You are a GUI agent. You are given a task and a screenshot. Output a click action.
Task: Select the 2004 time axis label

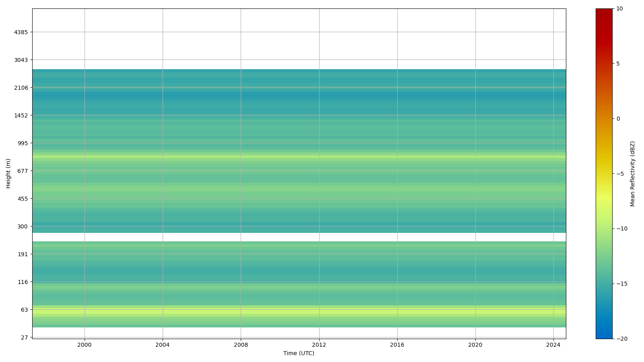pyautogui.click(x=163, y=345)
